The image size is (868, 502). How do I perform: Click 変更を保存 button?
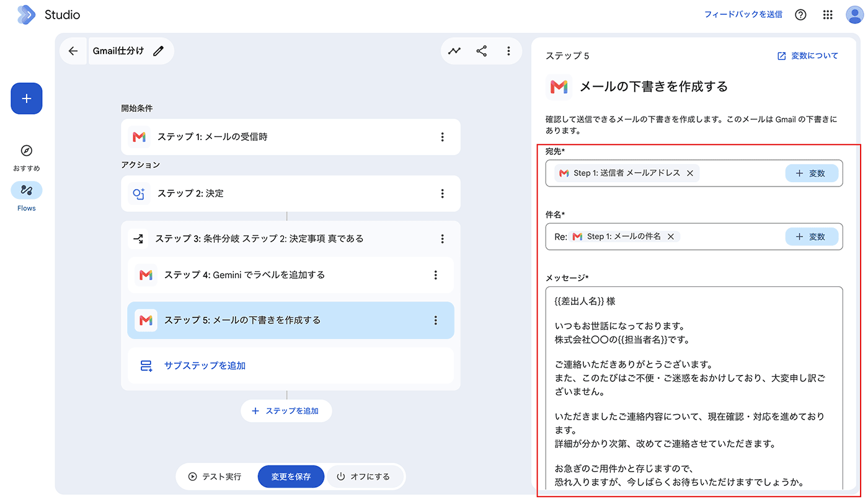point(291,477)
